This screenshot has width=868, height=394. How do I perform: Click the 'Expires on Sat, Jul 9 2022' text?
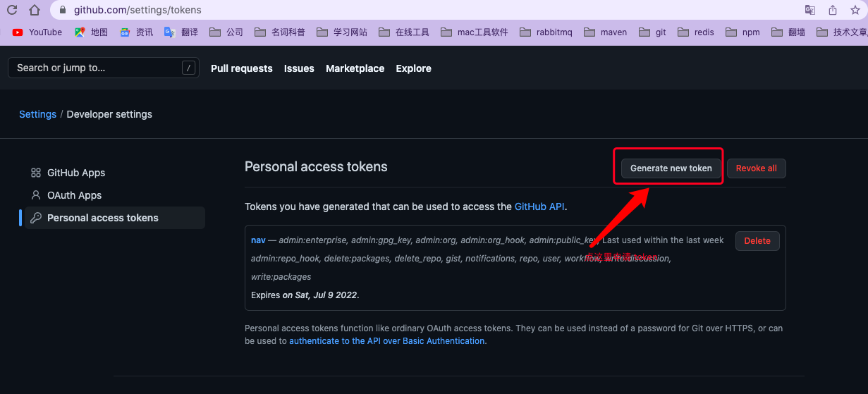click(x=305, y=295)
